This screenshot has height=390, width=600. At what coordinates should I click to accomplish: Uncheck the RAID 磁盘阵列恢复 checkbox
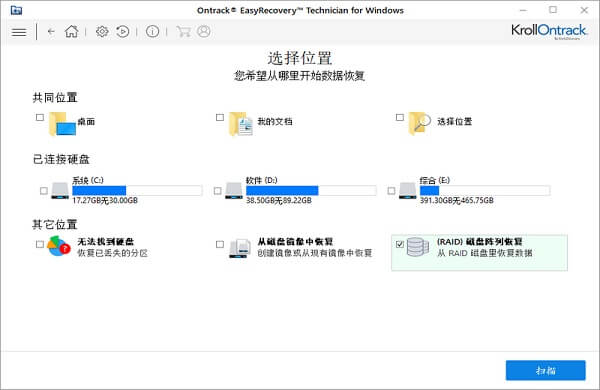tap(400, 244)
